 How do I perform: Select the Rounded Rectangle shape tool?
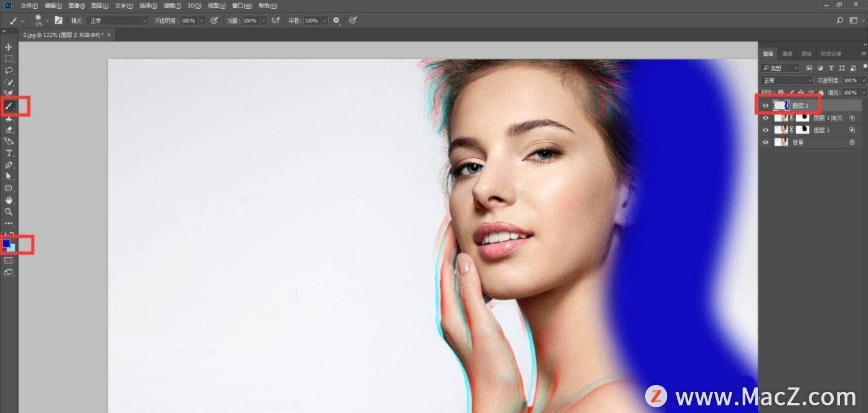pos(9,188)
